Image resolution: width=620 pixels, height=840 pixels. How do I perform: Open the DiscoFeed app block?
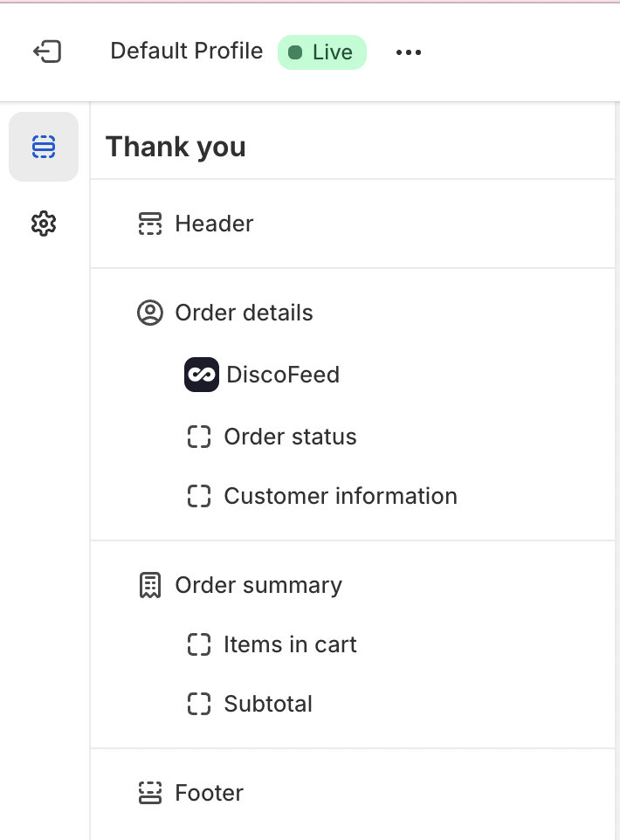pos(282,375)
